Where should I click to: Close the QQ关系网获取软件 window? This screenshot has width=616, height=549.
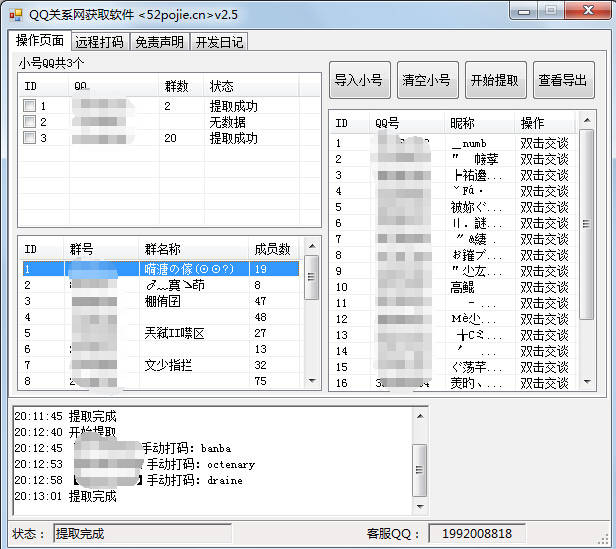(x=588, y=11)
